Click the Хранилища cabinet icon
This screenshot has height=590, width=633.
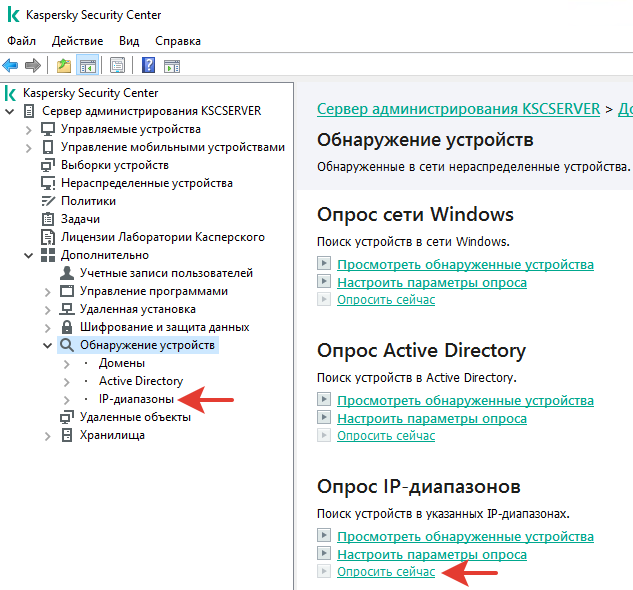click(67, 435)
